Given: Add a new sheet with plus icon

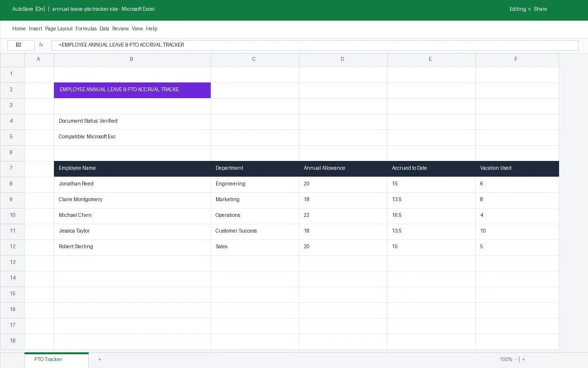Looking at the screenshot, I should pyautogui.click(x=99, y=360).
